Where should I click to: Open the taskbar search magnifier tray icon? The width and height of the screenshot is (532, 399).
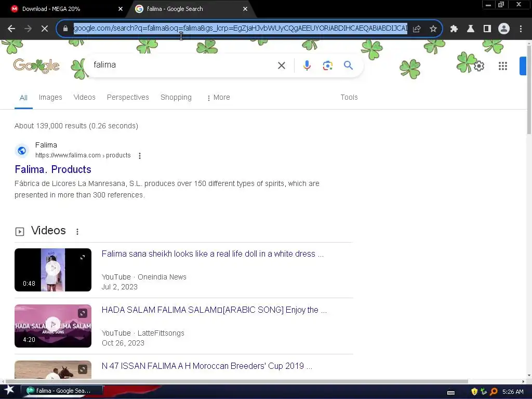[x=494, y=392]
